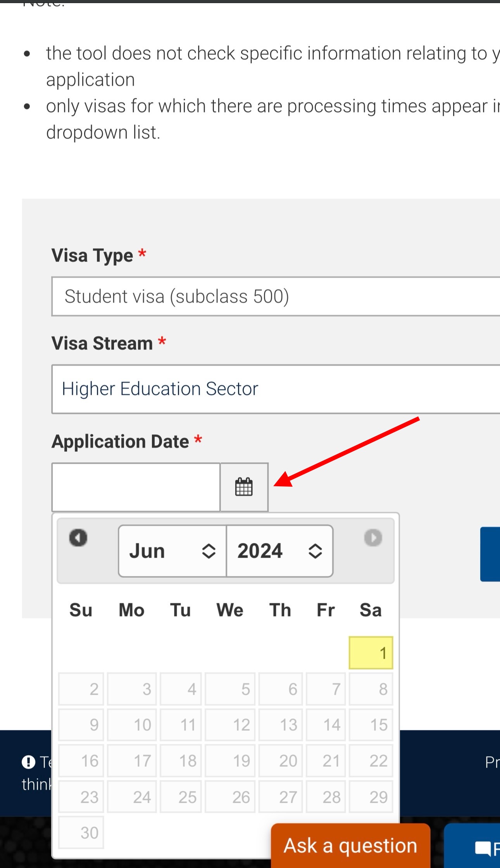Select date 29 in the calendar
The height and width of the screenshot is (868, 500).
tap(371, 797)
